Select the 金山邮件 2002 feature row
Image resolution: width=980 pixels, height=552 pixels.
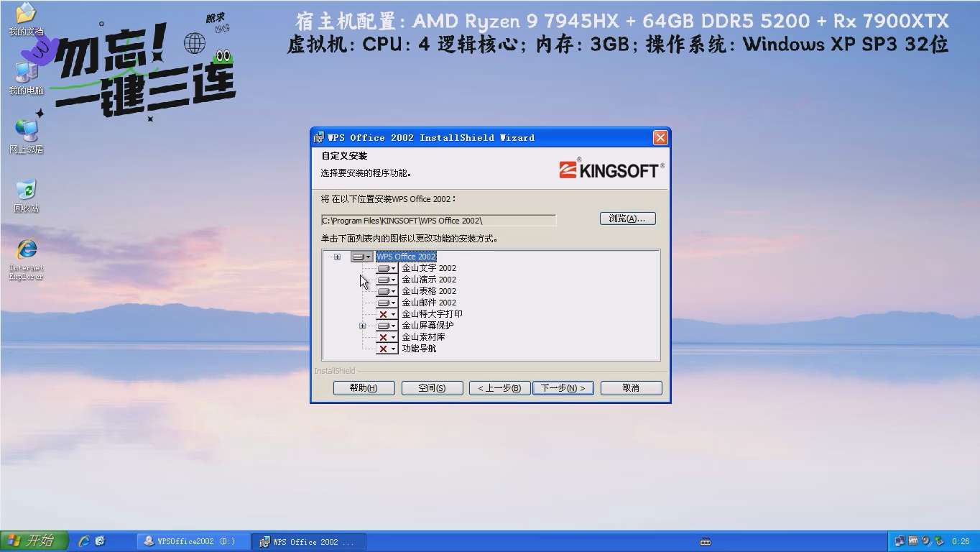click(x=429, y=303)
